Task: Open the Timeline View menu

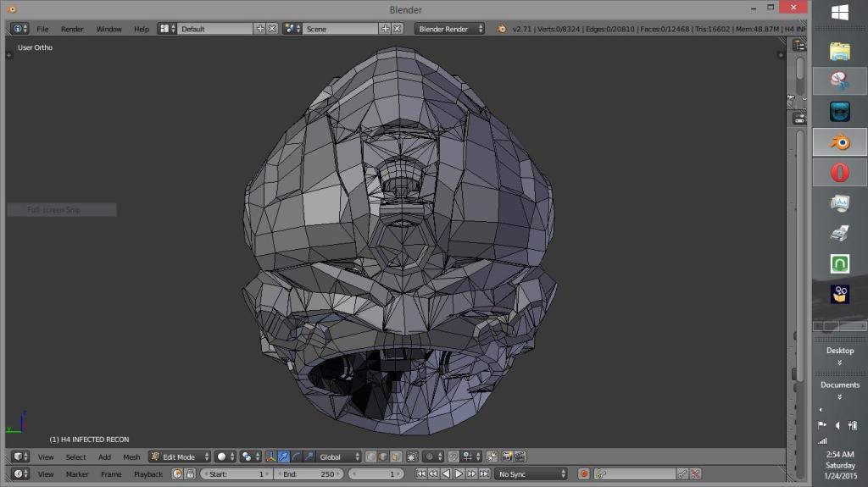Action: click(46, 473)
